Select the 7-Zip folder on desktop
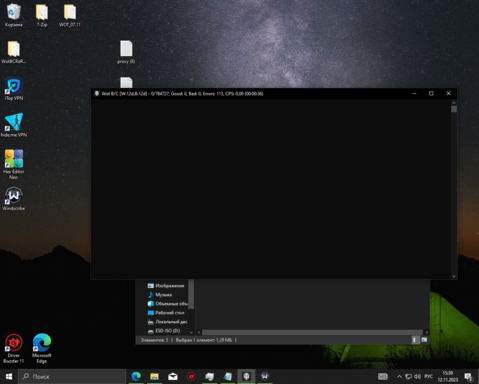This screenshot has width=479, height=384. point(42,15)
